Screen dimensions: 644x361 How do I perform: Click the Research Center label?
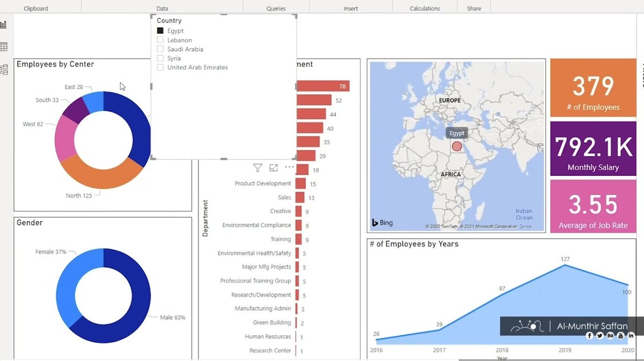(270, 351)
